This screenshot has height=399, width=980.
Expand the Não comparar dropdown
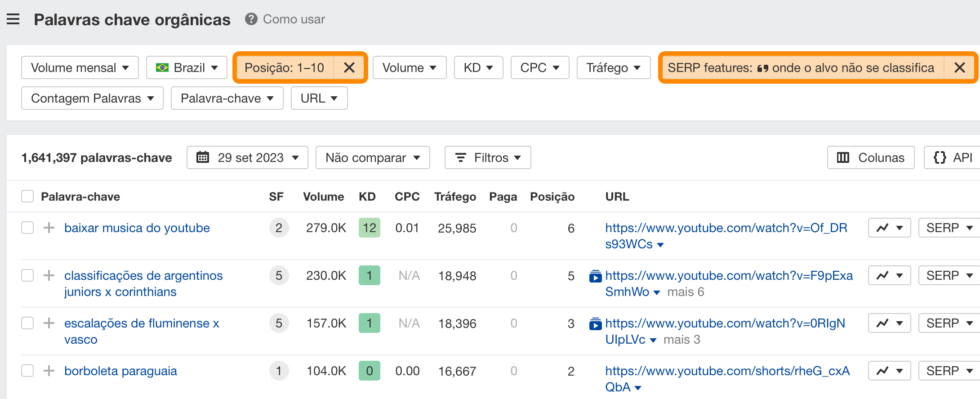372,157
